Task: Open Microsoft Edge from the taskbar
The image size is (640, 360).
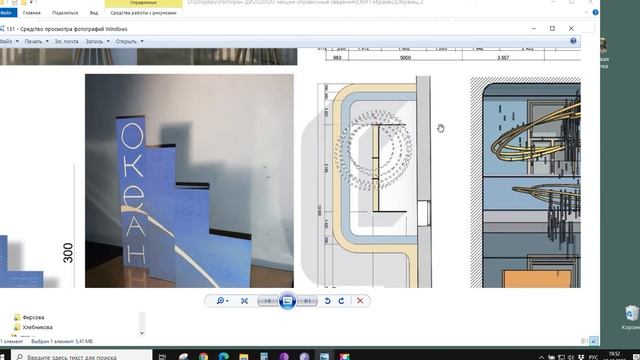Action: [x=223, y=356]
